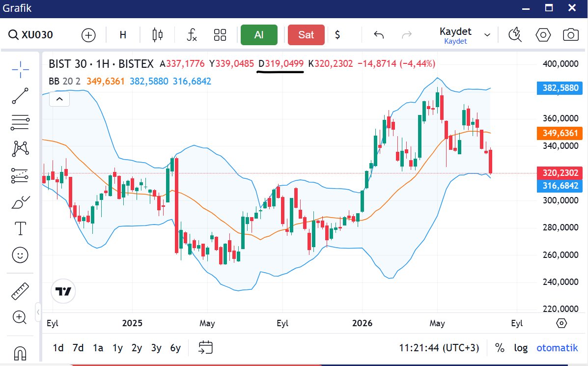Click the BIST 30 · 1H · BISTEX title
This screenshot has width=588, height=366.
pyautogui.click(x=101, y=64)
